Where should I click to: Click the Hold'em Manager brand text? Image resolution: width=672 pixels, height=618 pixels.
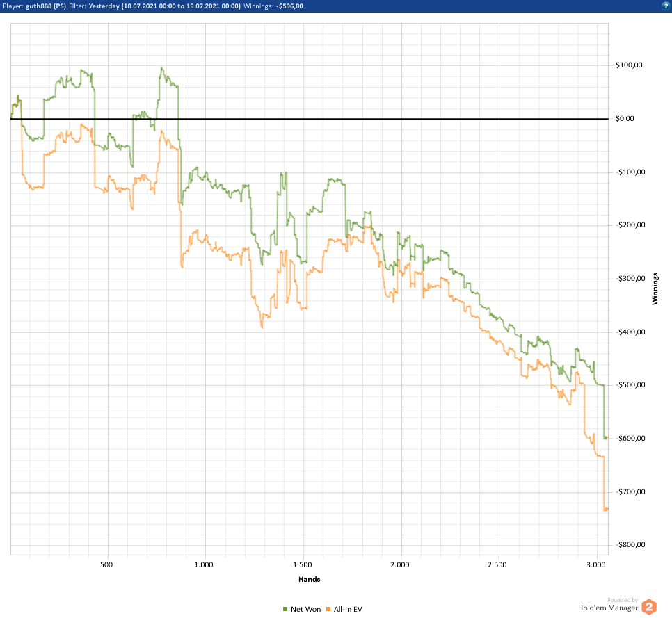pyautogui.click(x=608, y=608)
